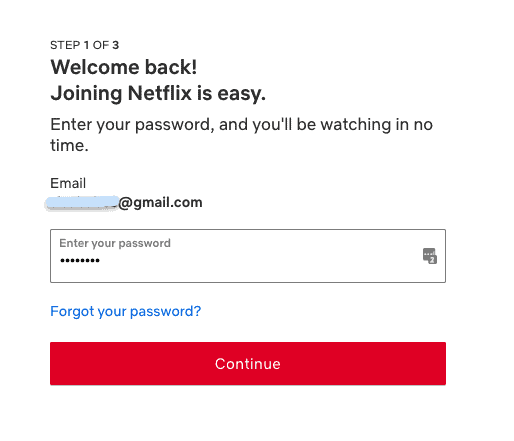Screen dimensions: 514x441
Task: Click the word 'back!' in the welcome heading
Action: (x=171, y=67)
